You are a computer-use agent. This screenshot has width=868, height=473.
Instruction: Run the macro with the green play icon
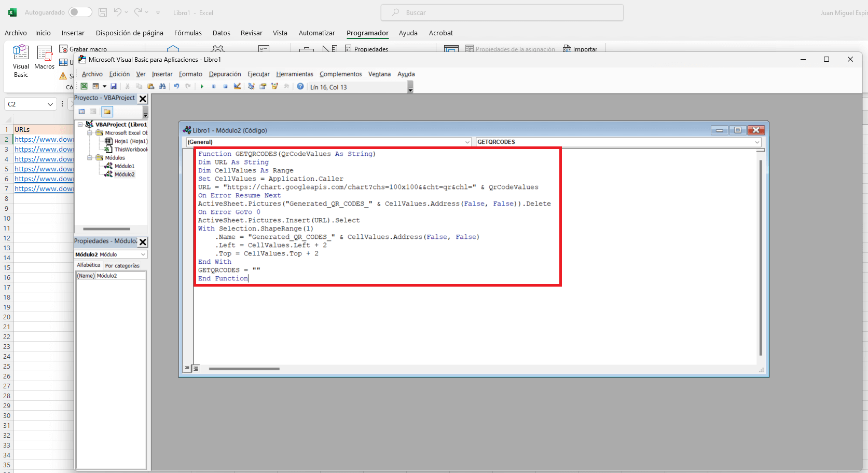202,87
